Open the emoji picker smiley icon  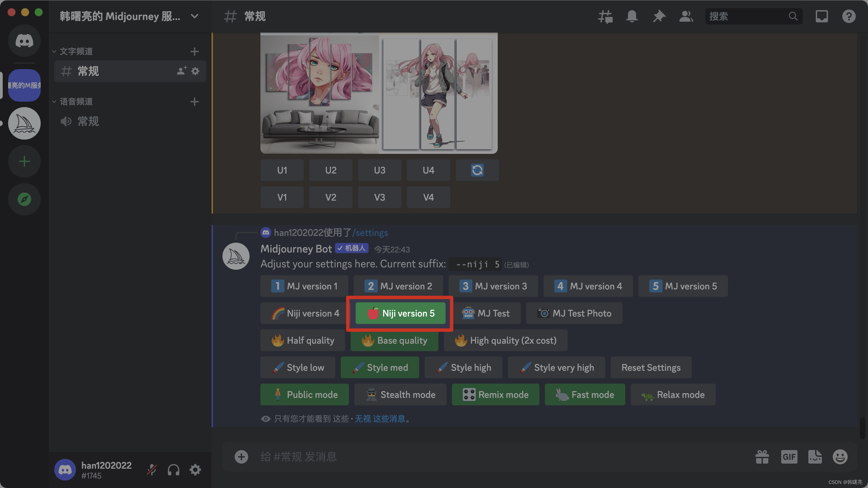click(840, 457)
